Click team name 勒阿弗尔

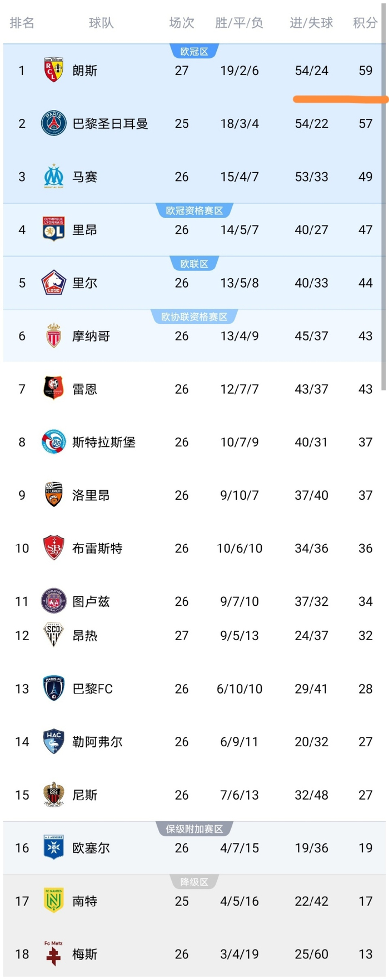(97, 742)
